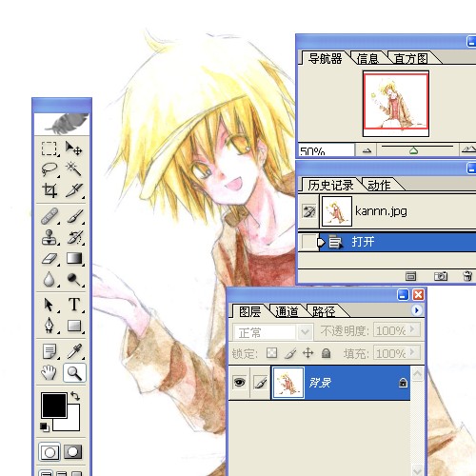Select the Lasso tool
This screenshot has width=476, height=476.
pos(50,169)
